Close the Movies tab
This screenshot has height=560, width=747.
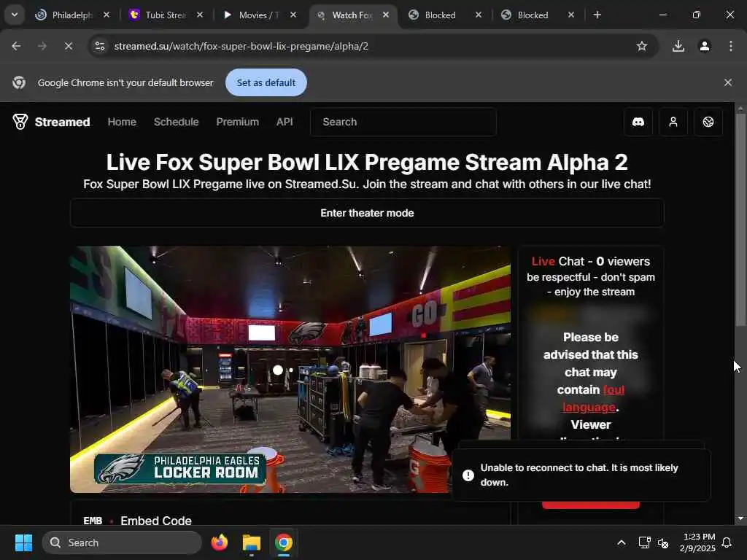pyautogui.click(x=293, y=15)
